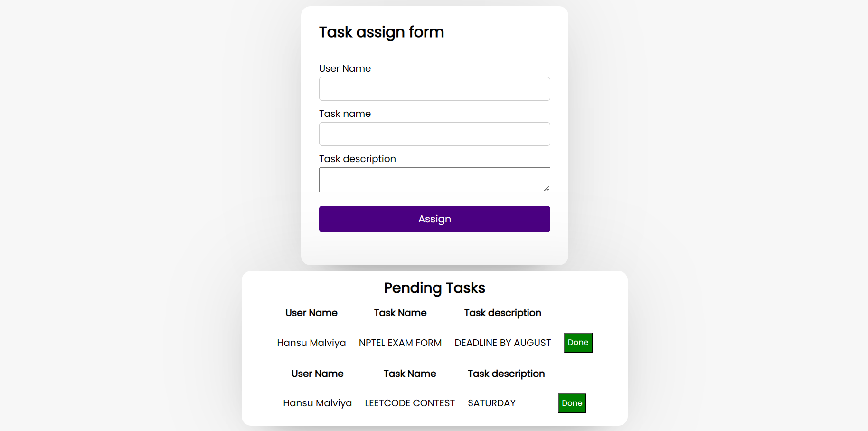Select the Task description column header

point(502,313)
